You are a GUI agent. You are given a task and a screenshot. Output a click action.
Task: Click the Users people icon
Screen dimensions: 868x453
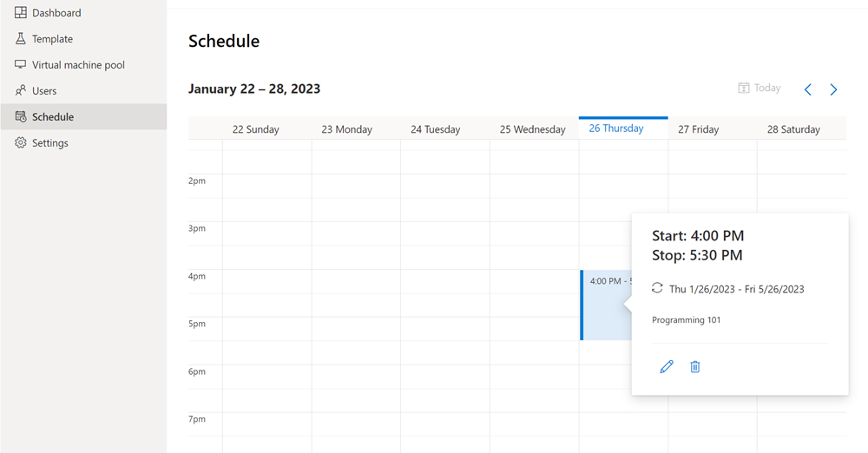(x=21, y=90)
